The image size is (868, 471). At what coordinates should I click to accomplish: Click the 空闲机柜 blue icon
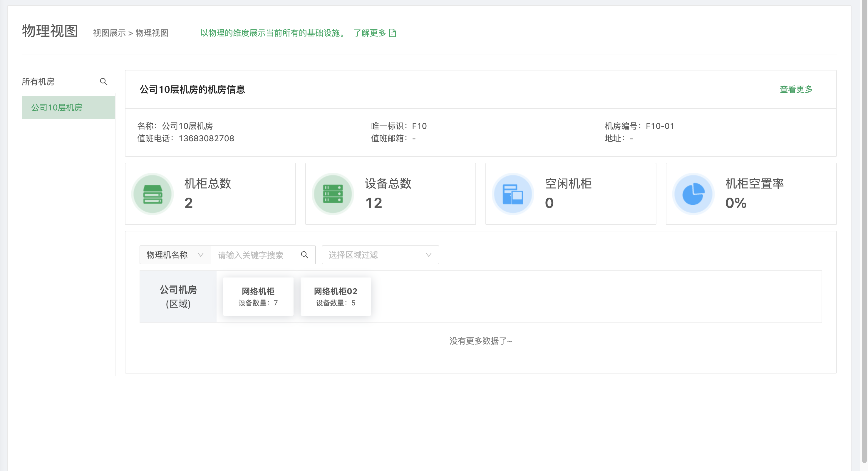pyautogui.click(x=513, y=194)
